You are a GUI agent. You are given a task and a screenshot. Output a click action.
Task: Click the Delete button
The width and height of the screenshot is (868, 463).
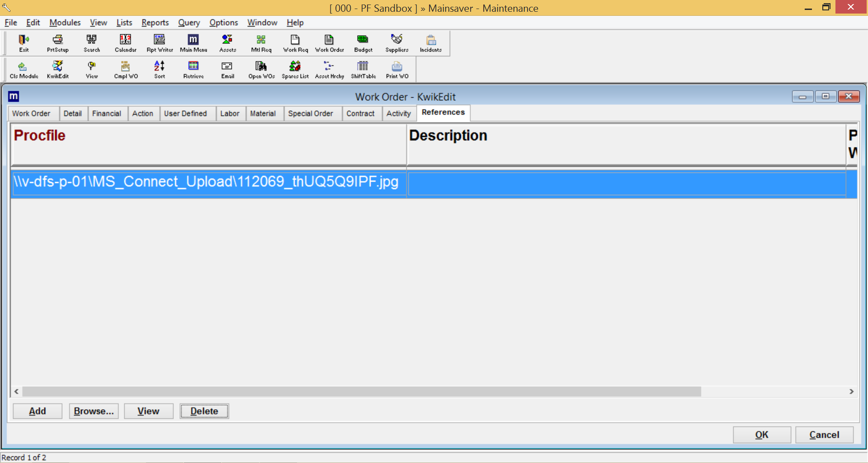click(x=204, y=411)
